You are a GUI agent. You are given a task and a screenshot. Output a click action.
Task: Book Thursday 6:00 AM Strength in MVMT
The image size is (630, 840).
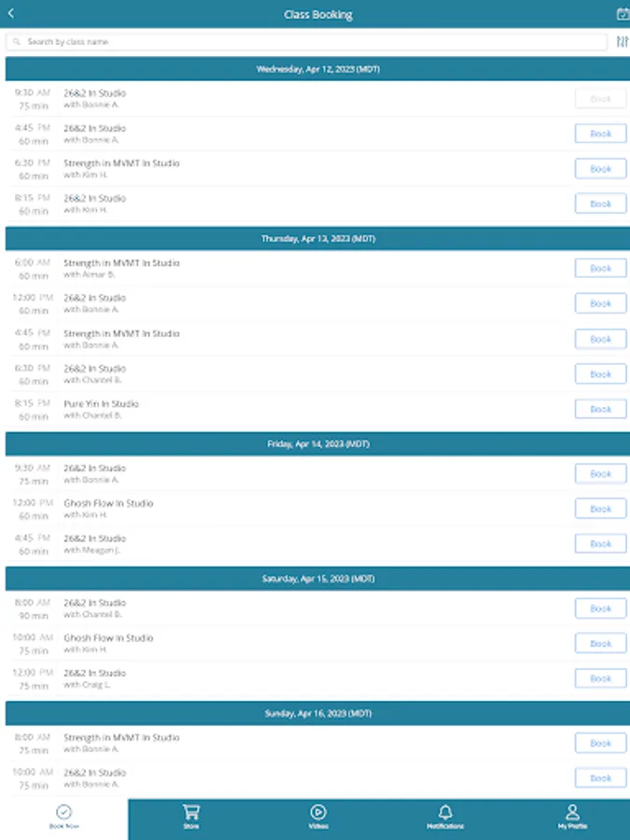click(x=600, y=269)
